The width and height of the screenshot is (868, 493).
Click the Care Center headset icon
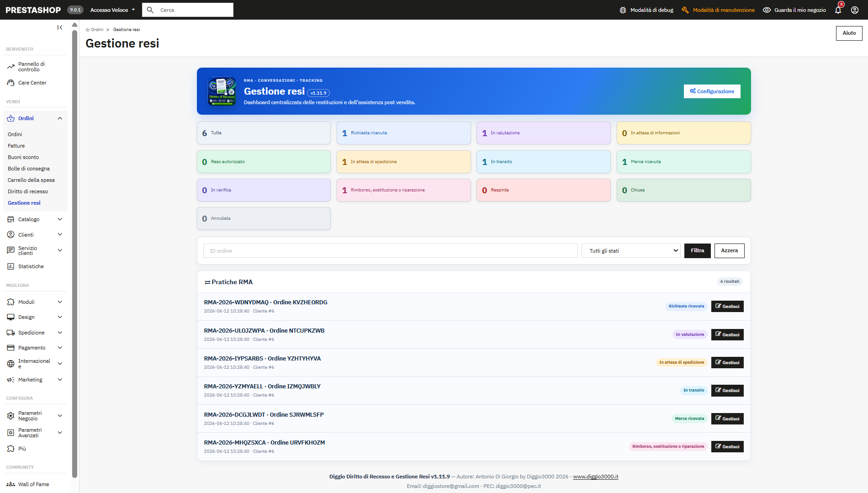(x=11, y=83)
